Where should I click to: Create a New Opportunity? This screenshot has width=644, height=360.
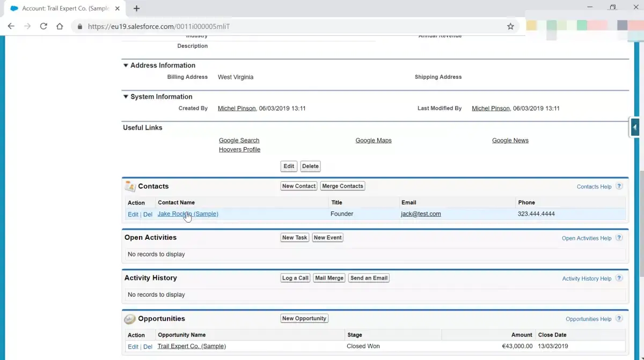[x=304, y=319]
